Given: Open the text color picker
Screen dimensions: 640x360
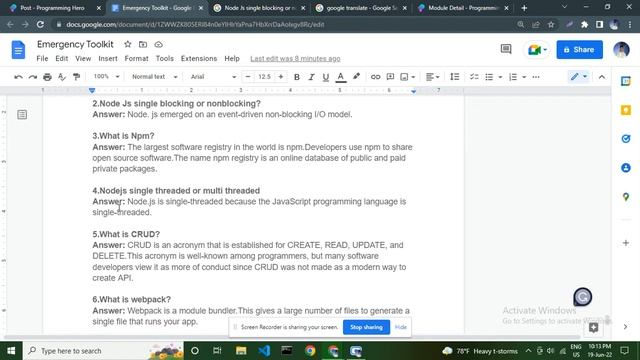Looking at the screenshot, I should [x=340, y=77].
